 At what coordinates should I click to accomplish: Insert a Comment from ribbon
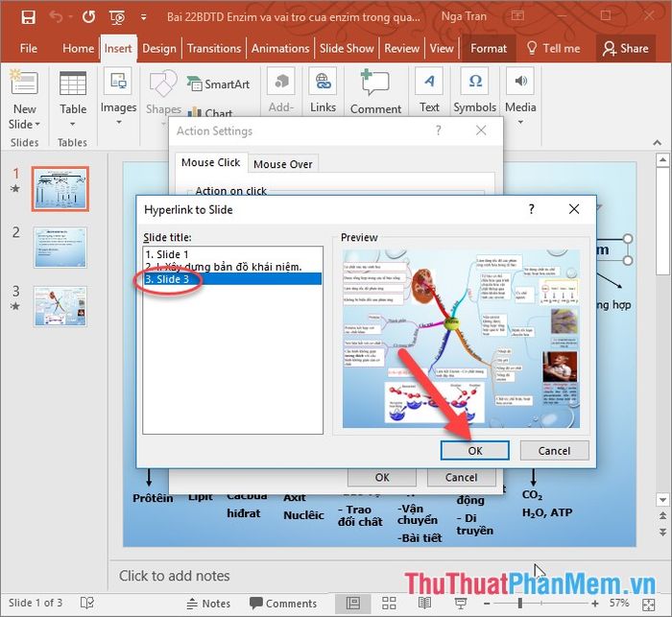coord(375,92)
